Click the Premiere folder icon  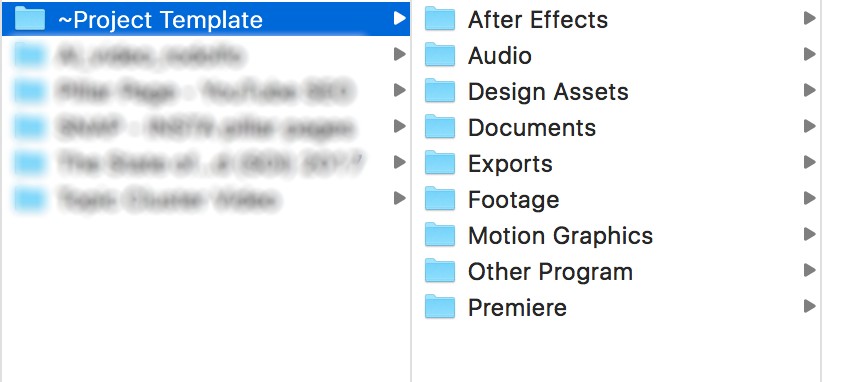click(x=440, y=306)
